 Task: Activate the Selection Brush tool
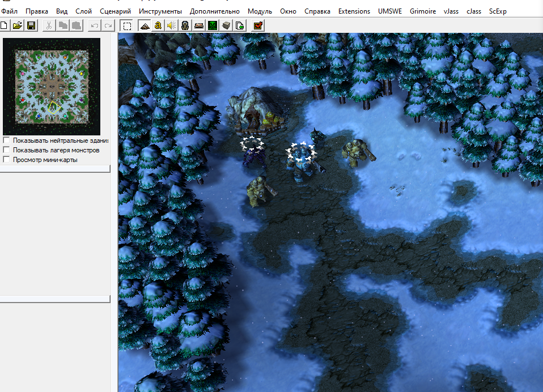point(127,25)
